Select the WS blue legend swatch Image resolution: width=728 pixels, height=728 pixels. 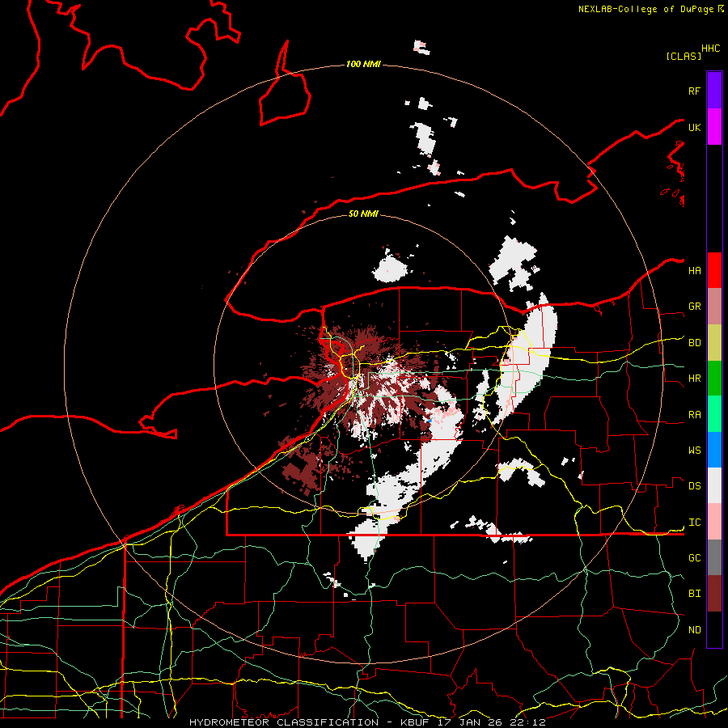714,450
